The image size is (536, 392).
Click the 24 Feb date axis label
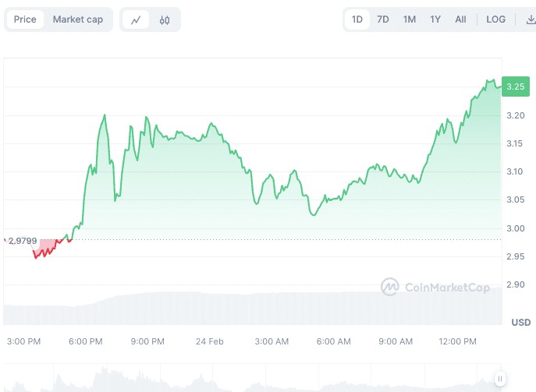(x=210, y=341)
